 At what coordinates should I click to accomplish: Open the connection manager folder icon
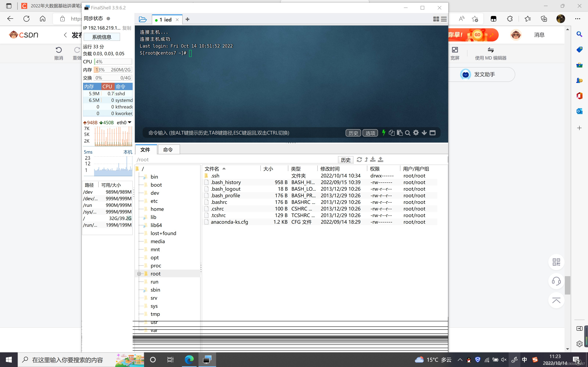coord(143,19)
